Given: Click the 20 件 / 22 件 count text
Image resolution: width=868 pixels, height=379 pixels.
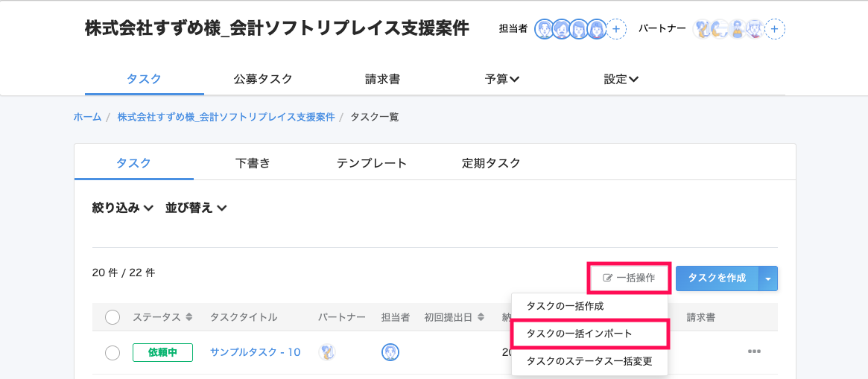Looking at the screenshot, I should coord(124,273).
